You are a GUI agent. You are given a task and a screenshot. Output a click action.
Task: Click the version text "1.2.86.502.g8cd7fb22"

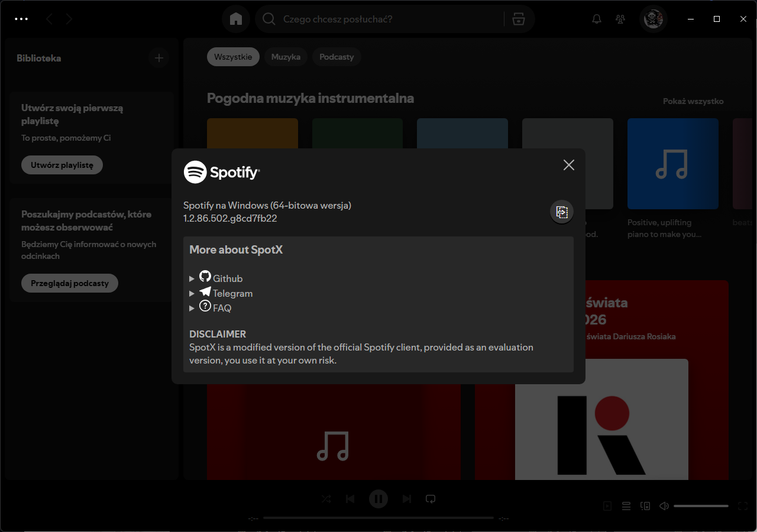pos(231,218)
